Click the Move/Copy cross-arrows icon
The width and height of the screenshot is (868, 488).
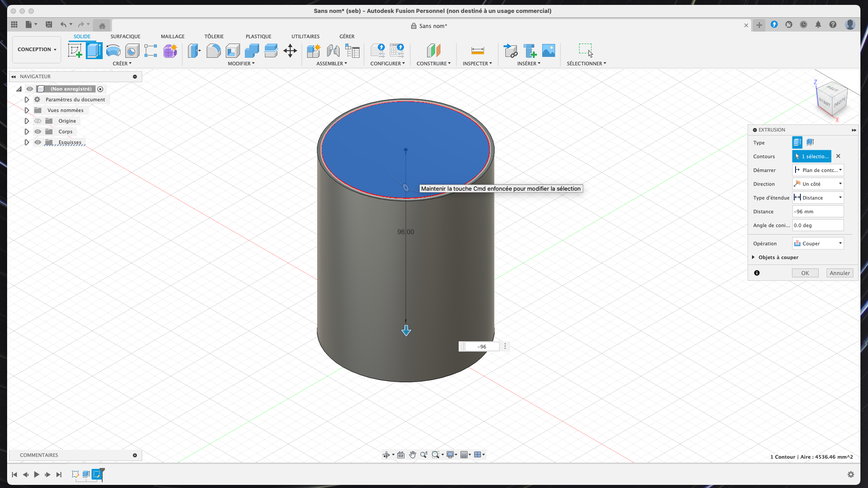click(x=290, y=51)
